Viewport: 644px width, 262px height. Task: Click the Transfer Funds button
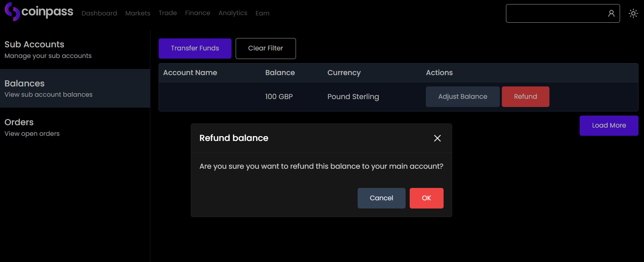point(195,48)
